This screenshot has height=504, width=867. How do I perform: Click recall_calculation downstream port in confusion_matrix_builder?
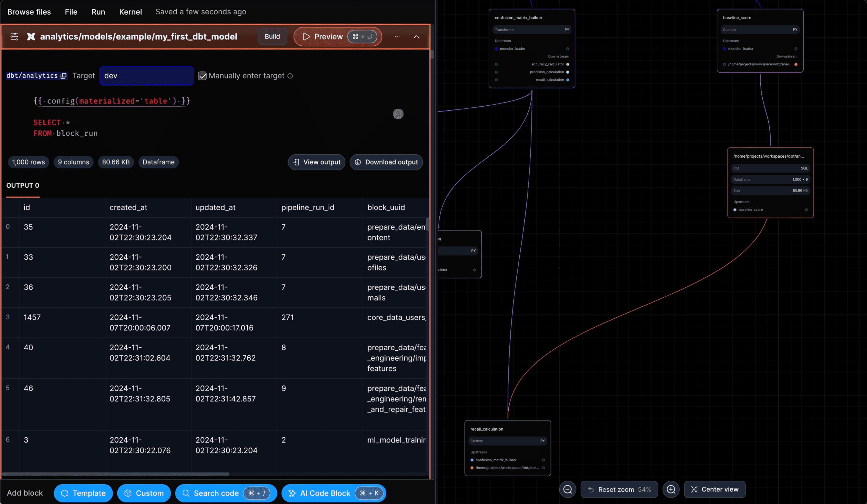click(x=568, y=80)
